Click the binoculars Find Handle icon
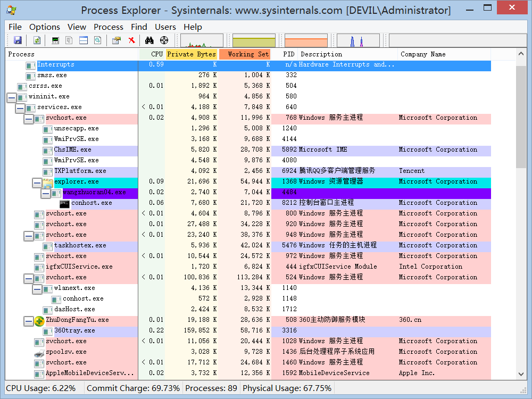 click(x=149, y=40)
